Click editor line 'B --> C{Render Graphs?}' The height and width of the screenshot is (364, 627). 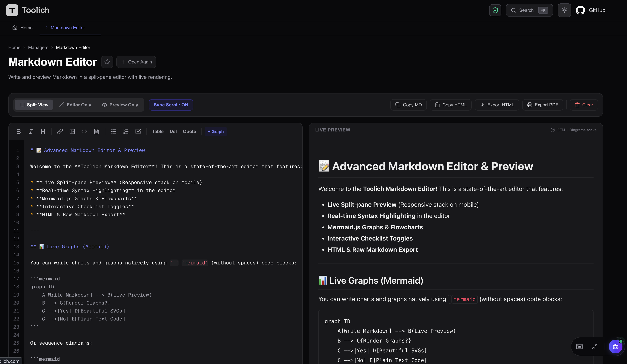pyautogui.click(x=76, y=303)
